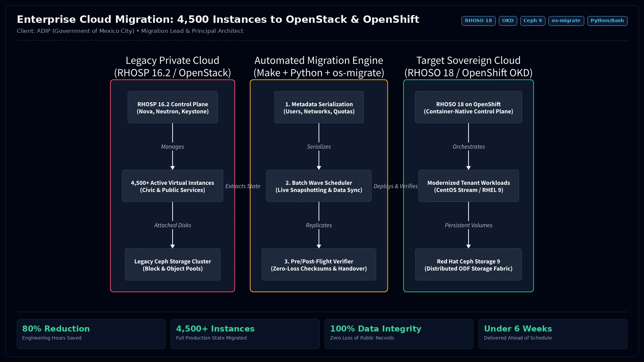Click the Enterprise Cloud Migration title
Screen dimensions: 644x362
218,19
